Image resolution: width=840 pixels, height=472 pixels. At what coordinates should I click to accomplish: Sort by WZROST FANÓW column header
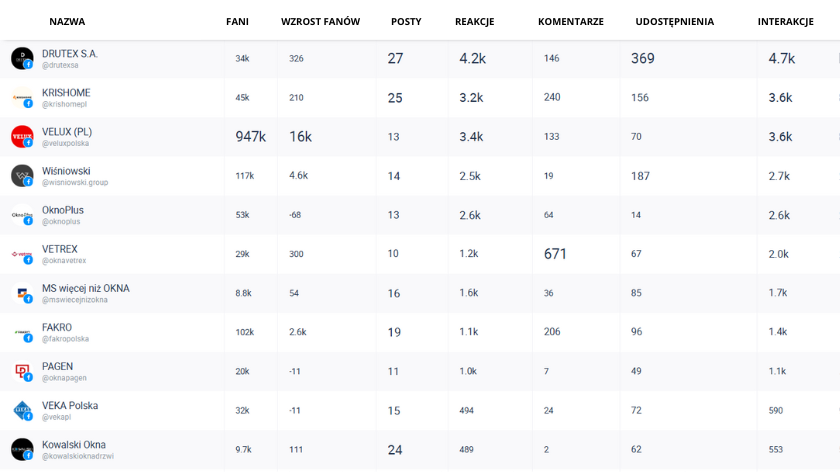320,21
